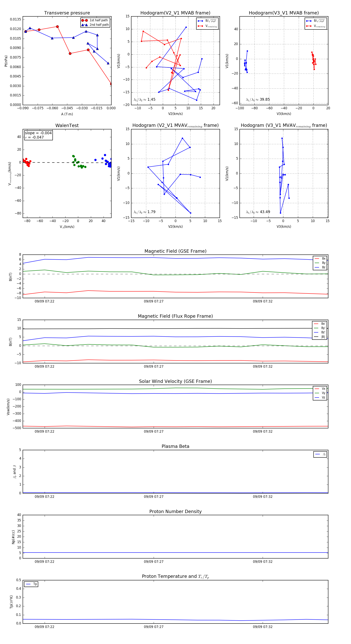Click the V2(km/s) axis label under MVAV remaining hodogram

tap(175, 227)
